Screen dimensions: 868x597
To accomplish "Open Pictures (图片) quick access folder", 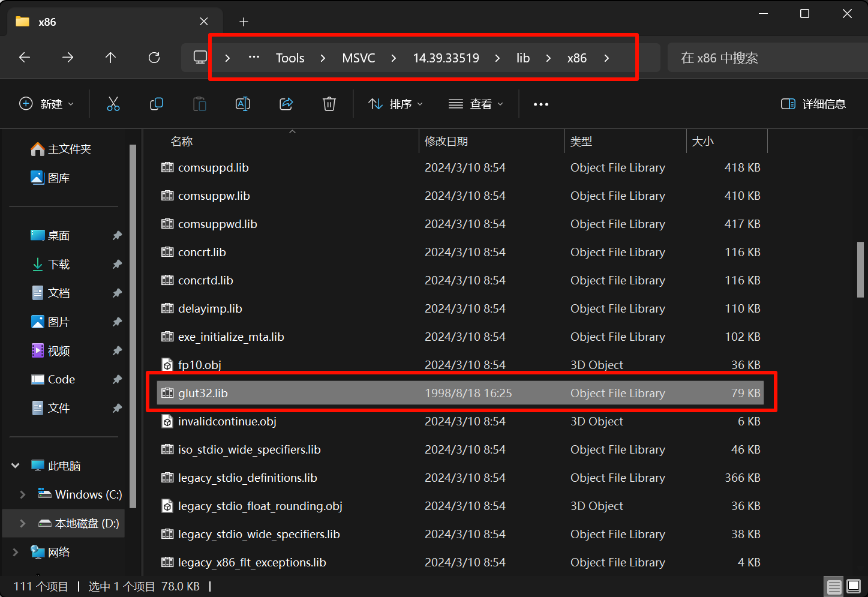I will 50,322.
